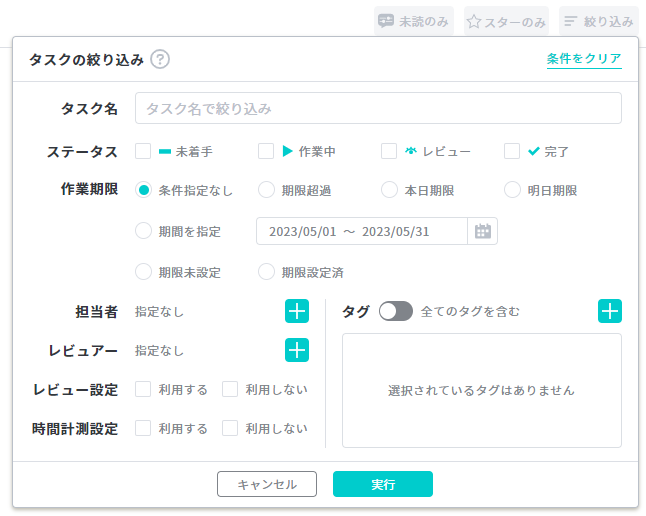
Task: Click the 実行 button
Action: tap(383, 484)
